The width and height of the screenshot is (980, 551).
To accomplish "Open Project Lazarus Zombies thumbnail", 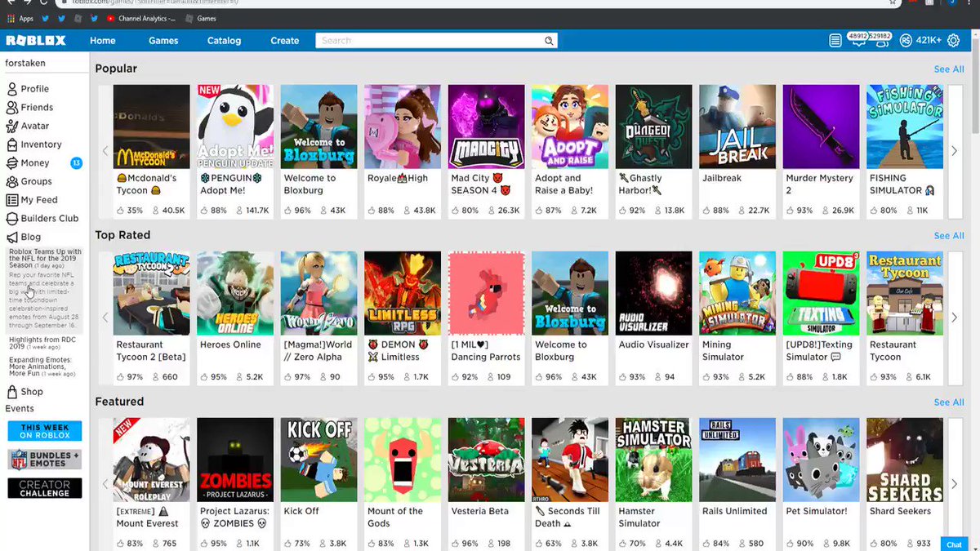I will click(235, 460).
